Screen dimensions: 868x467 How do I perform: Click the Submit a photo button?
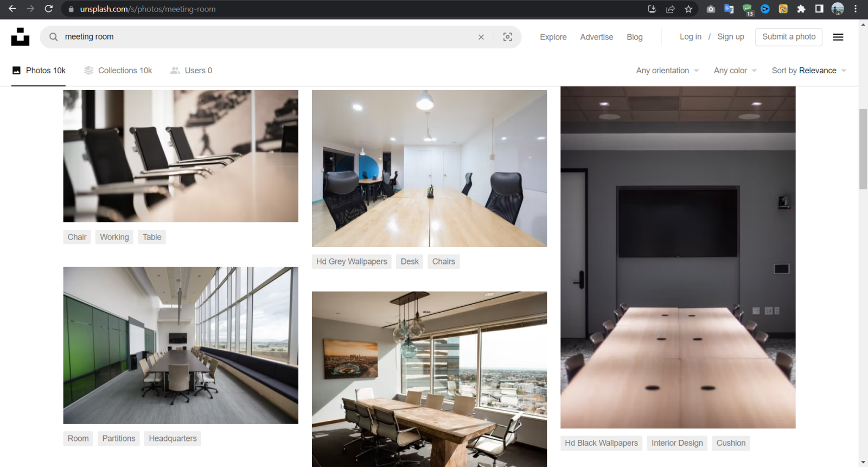click(x=789, y=36)
